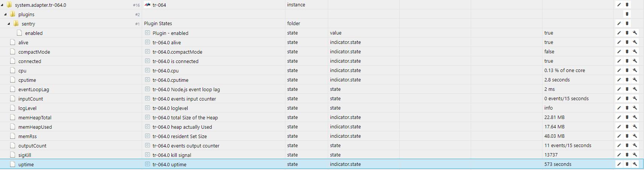Delete the plugins folder
The height and width of the screenshot is (170, 644).
coord(627,14)
